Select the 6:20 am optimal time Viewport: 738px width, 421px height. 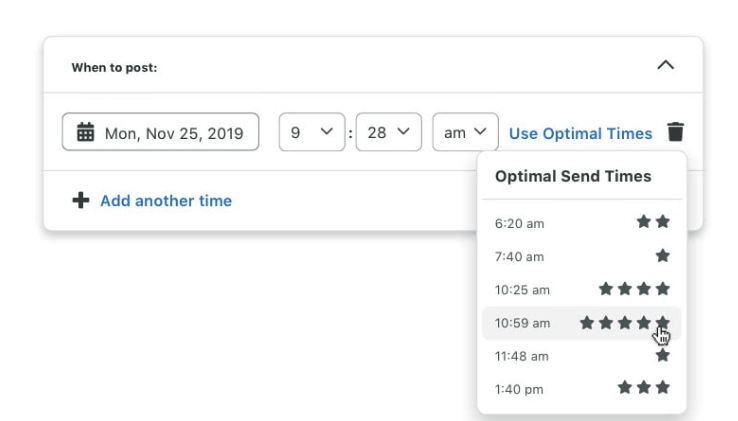pos(520,223)
